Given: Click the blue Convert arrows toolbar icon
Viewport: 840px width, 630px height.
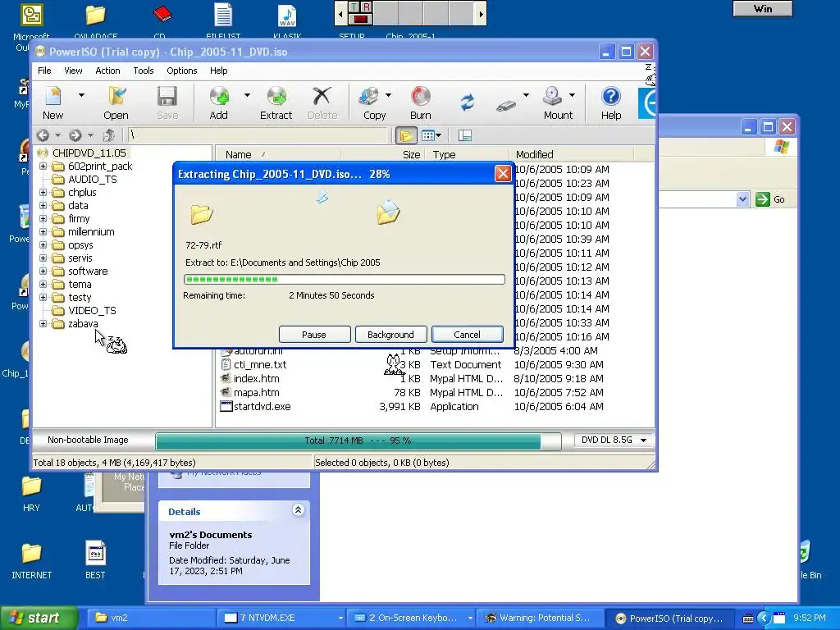Looking at the screenshot, I should point(467,102).
